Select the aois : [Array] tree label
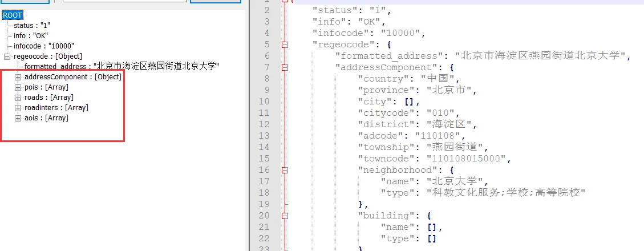The width and height of the screenshot is (644, 251). (46, 118)
